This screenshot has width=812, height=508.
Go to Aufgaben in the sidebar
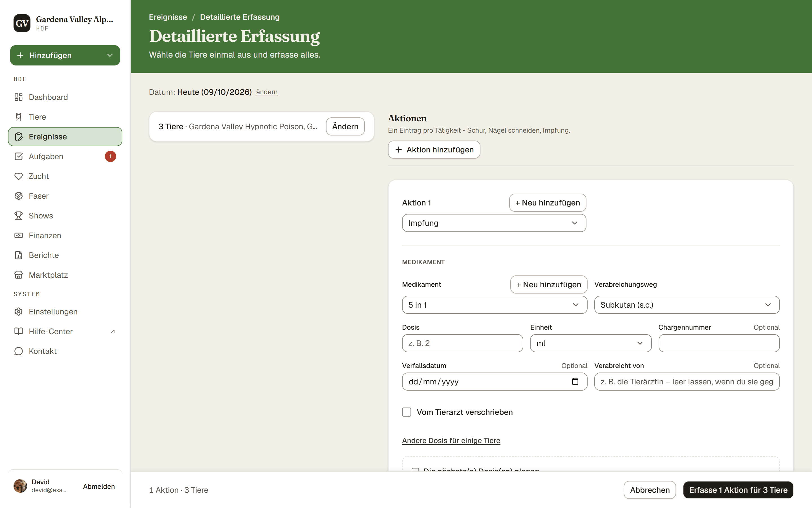(65, 157)
